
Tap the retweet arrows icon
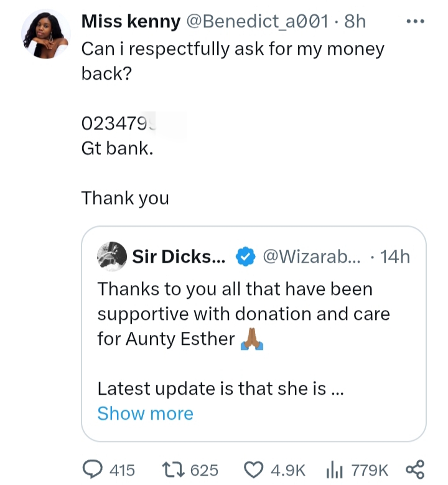[x=172, y=469]
